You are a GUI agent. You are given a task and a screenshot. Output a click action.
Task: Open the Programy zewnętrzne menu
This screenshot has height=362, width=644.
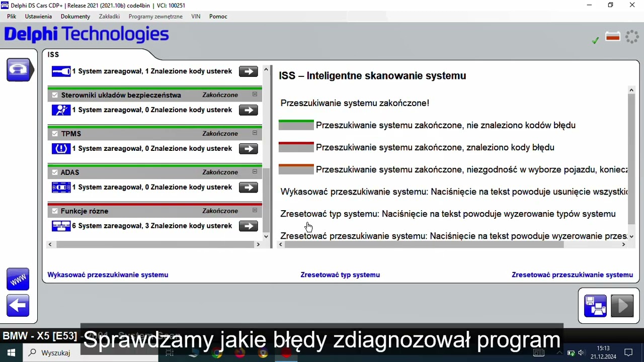click(155, 17)
